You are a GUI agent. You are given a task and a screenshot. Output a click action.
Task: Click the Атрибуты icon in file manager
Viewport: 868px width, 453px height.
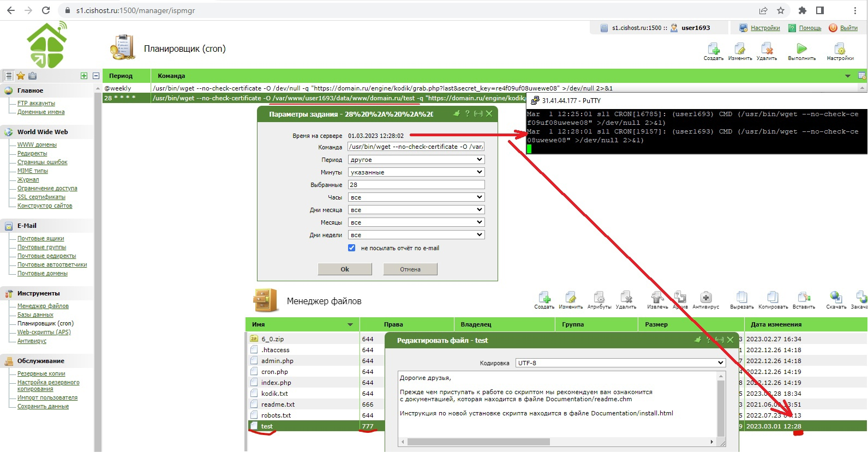(599, 298)
